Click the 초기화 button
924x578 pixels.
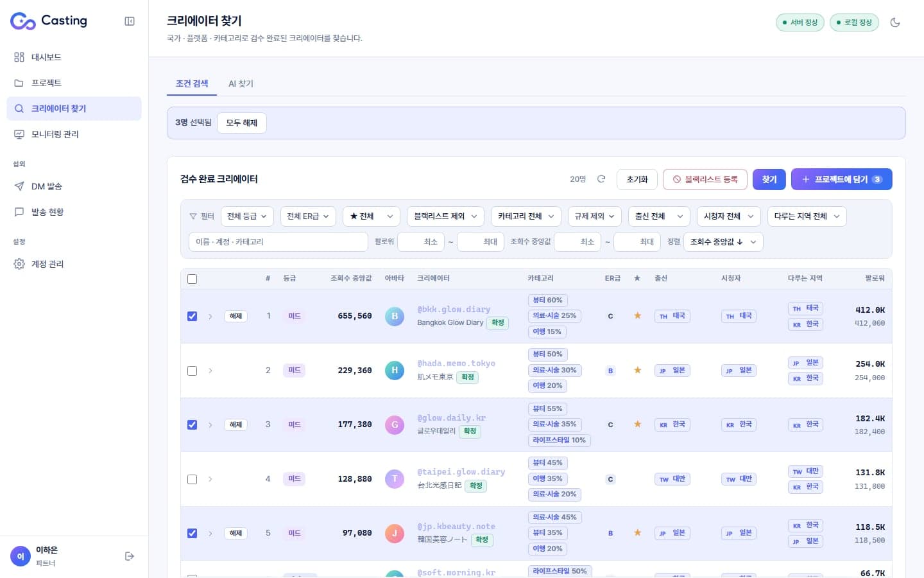(637, 179)
